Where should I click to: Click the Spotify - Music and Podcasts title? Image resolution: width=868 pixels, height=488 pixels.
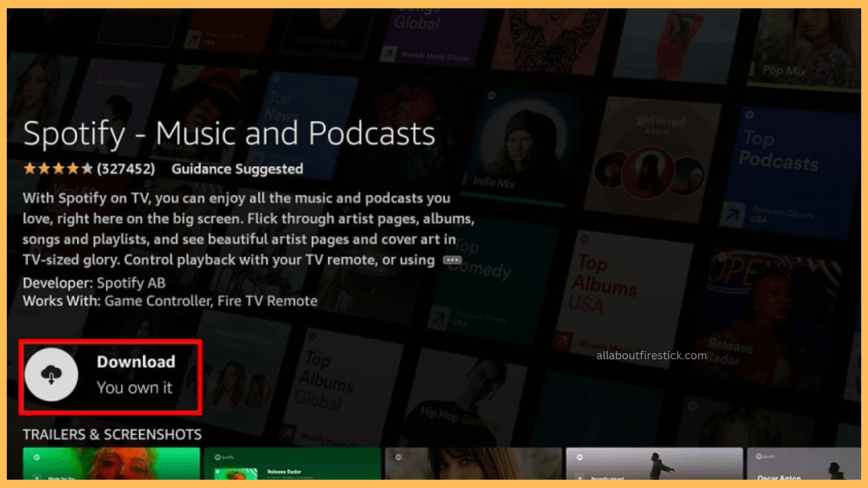coord(229,134)
